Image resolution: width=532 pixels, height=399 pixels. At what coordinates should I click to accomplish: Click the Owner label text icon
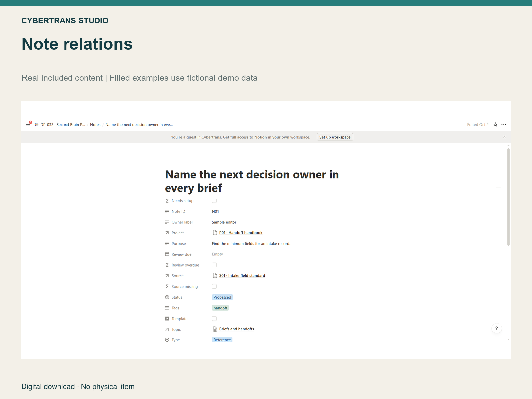tap(167, 222)
